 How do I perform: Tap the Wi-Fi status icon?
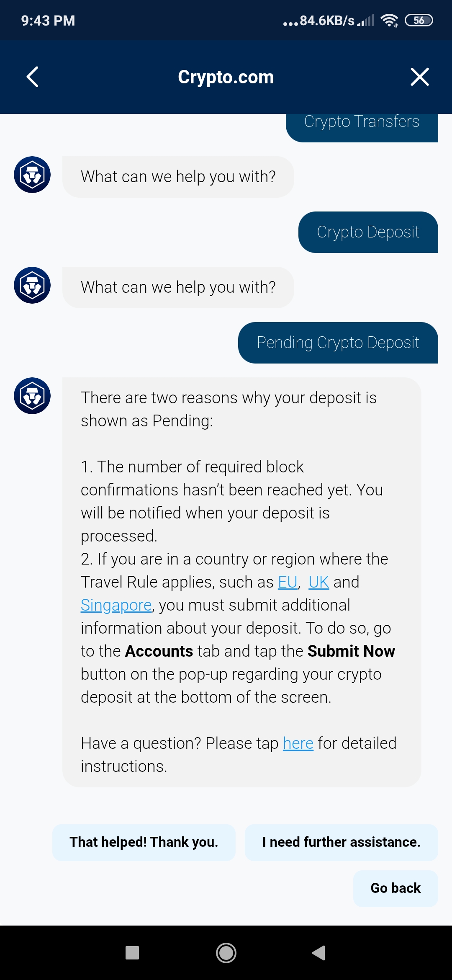point(389,20)
